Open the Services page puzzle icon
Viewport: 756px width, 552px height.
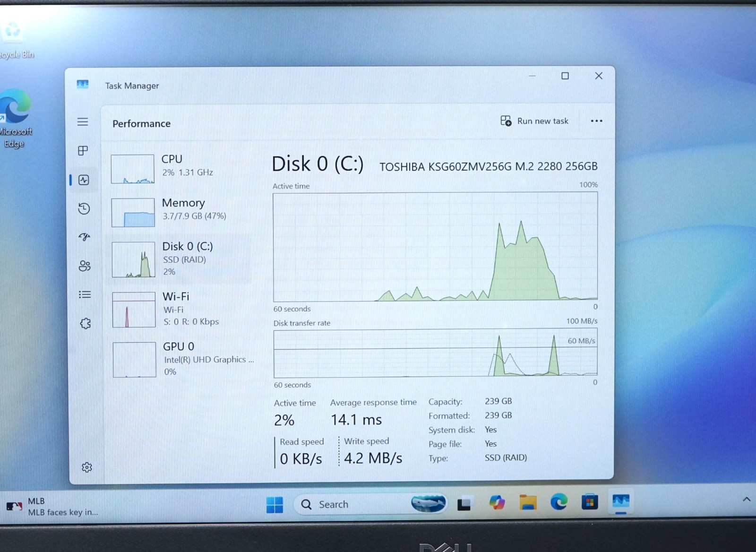point(86,323)
